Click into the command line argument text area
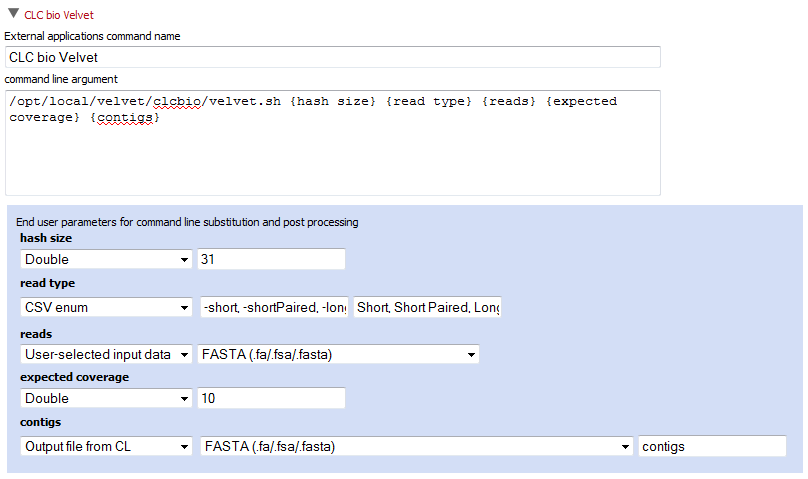This screenshot has width=808, height=479. point(333,143)
